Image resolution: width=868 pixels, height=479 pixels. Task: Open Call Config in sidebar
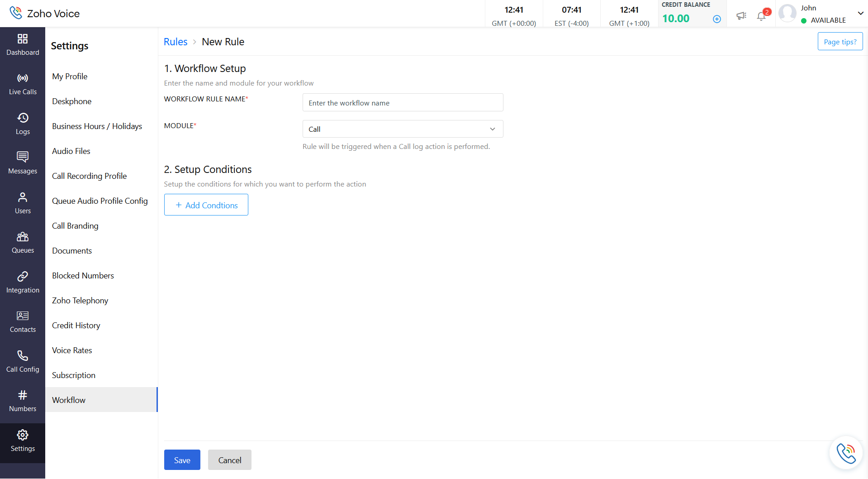(x=23, y=362)
